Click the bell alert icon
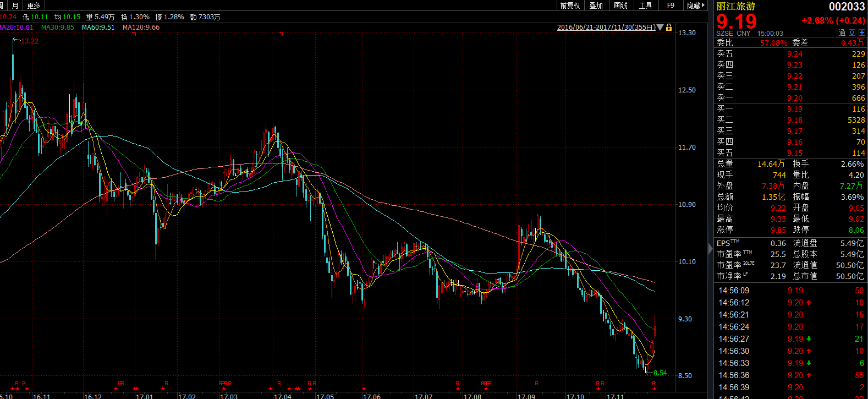This screenshot has width=868, height=399. click(x=852, y=33)
